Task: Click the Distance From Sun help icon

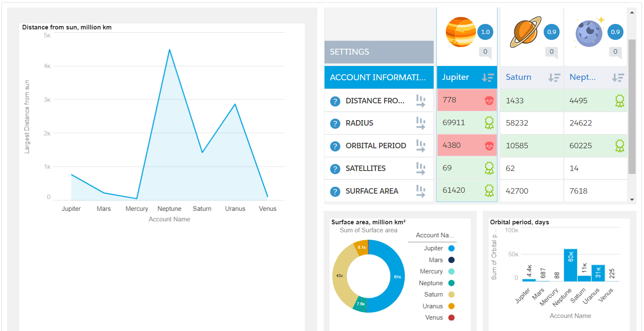Action: tap(335, 101)
